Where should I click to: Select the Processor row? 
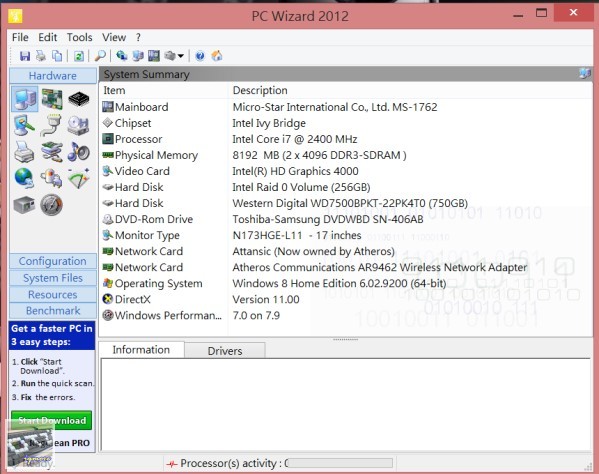pos(346,139)
